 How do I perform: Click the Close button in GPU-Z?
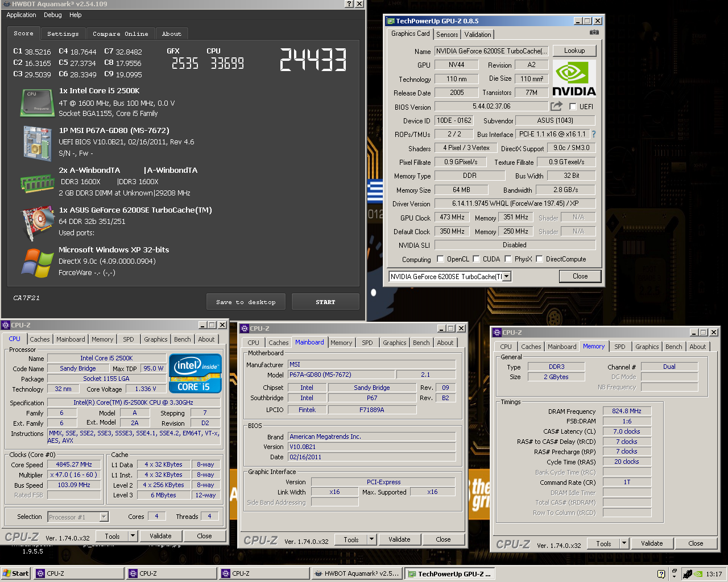click(x=580, y=276)
